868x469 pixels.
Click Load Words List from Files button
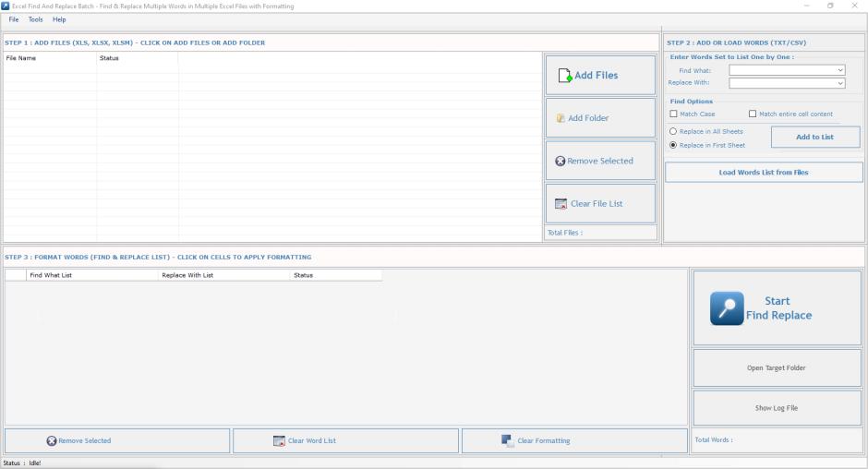(x=764, y=173)
